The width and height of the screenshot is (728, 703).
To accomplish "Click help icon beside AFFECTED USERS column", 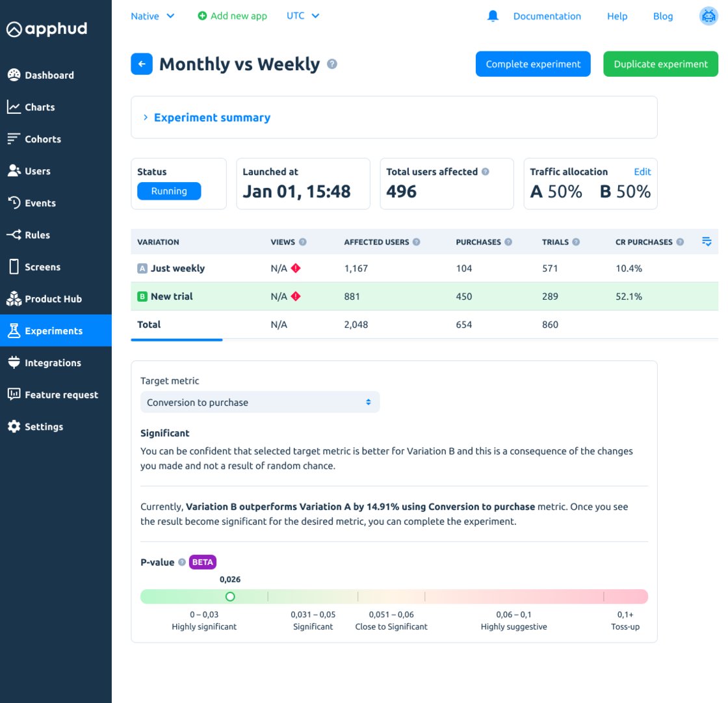I will pyautogui.click(x=417, y=242).
